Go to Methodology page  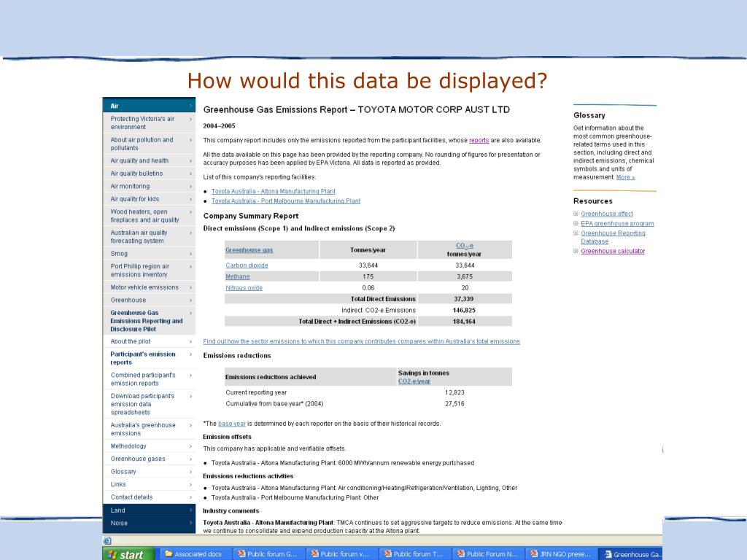point(149,446)
